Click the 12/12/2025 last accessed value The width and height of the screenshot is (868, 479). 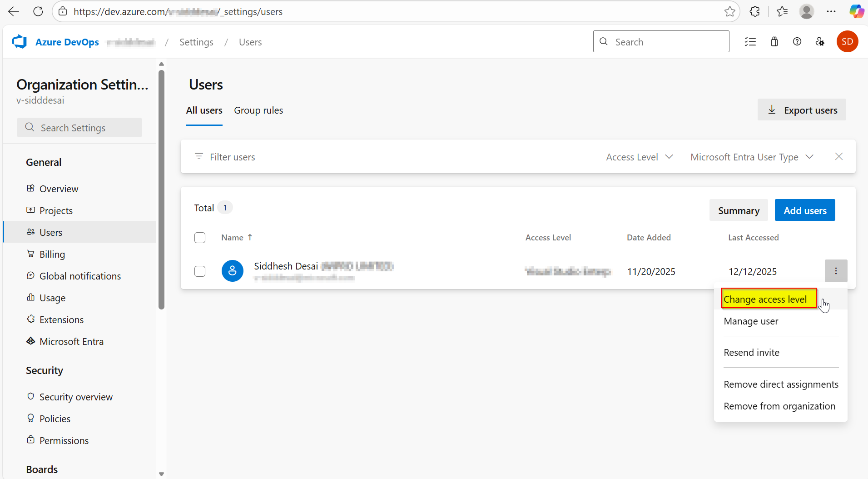pyautogui.click(x=752, y=272)
